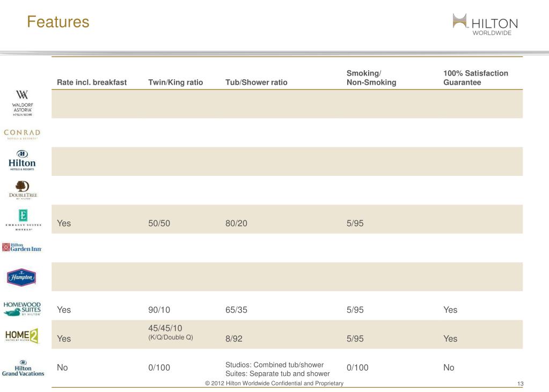Image resolution: width=549 pixels, height=392 pixels.
Task: Click the Homewood Suites logo
Action: point(22,309)
